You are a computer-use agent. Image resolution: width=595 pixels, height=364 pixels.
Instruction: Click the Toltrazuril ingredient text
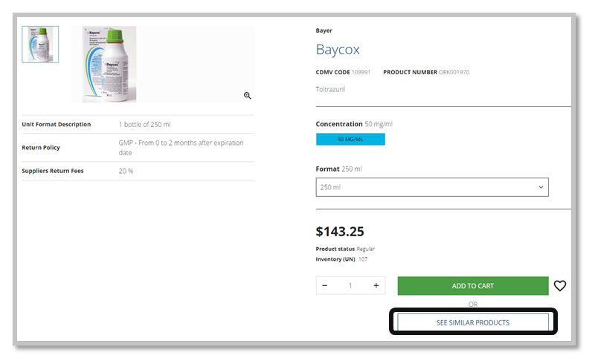point(331,89)
